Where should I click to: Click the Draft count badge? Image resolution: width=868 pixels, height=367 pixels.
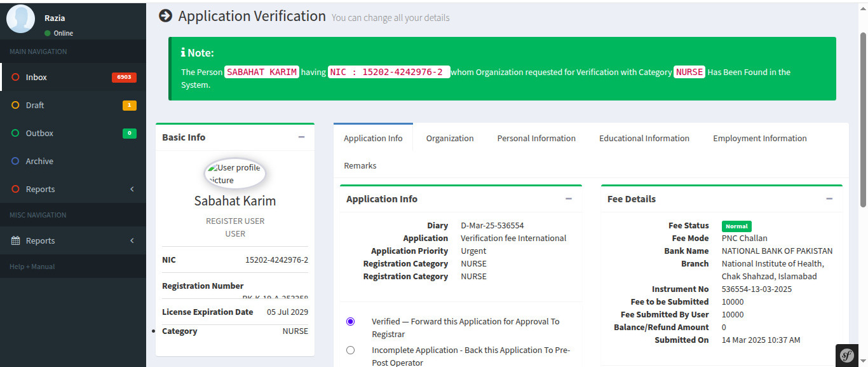point(130,105)
